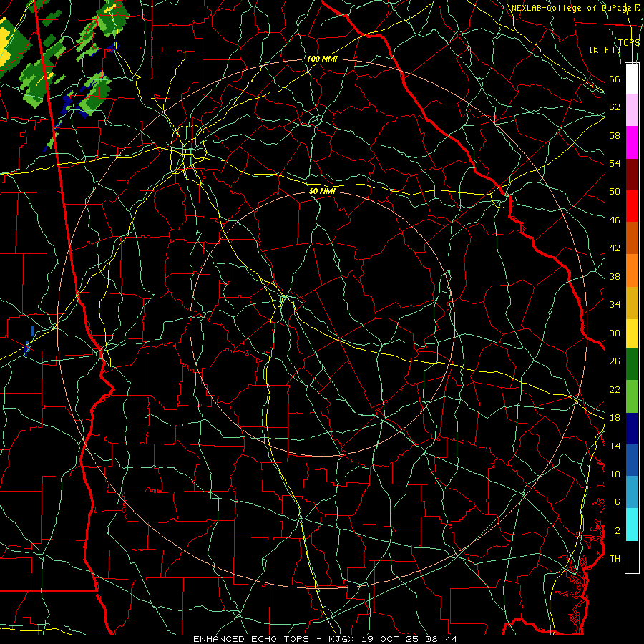Click the legend value "22"

(x=615, y=389)
